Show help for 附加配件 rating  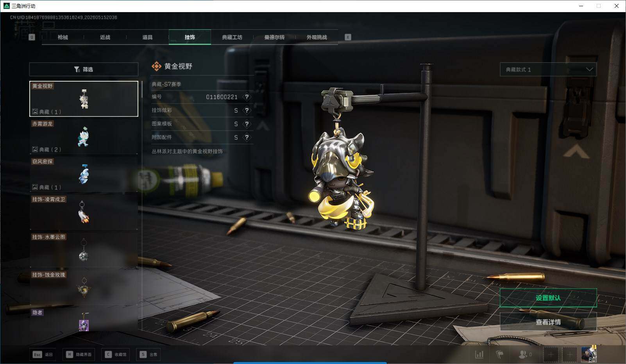247,137
